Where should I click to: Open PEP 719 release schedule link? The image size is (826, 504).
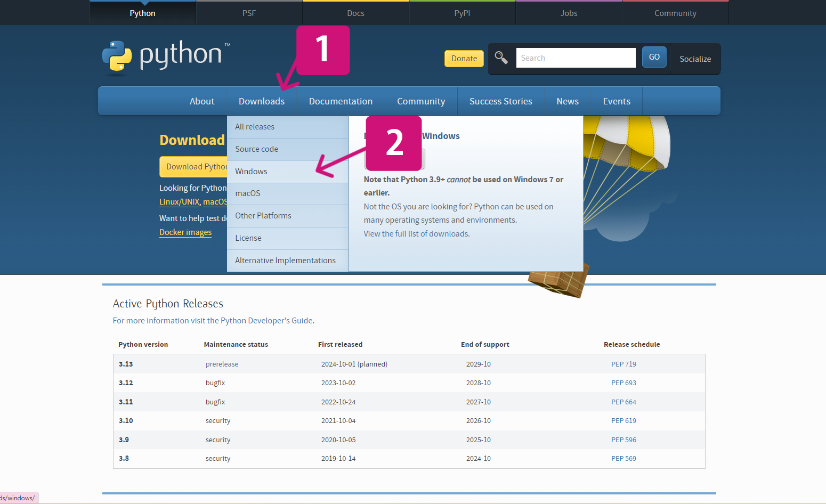click(623, 364)
